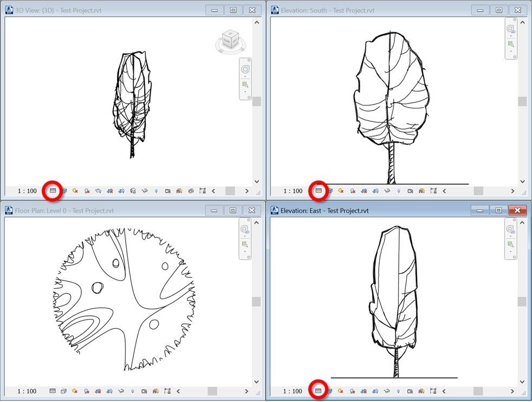The height and width of the screenshot is (402, 532).
Task: Open Visual Style in the South Elevation window
Action: [329, 191]
